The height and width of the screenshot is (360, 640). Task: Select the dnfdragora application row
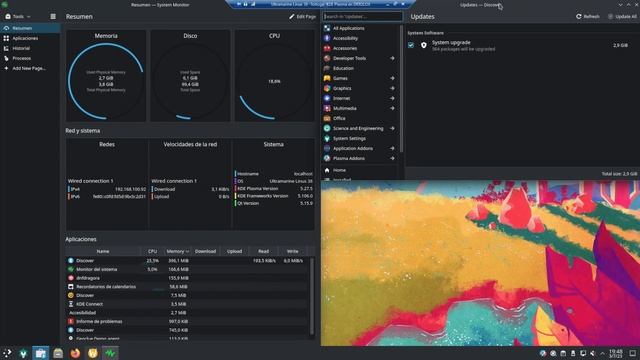pyautogui.click(x=187, y=278)
